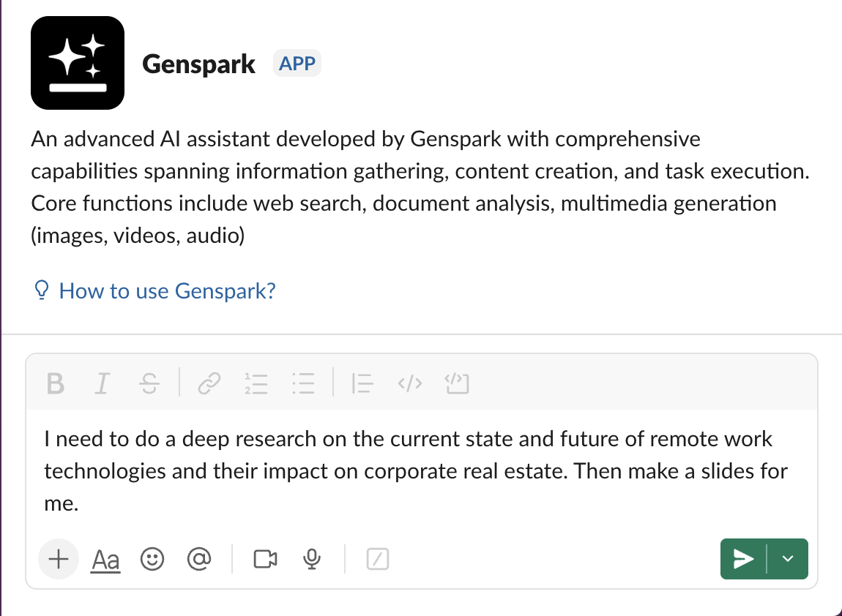Screen dimensions: 842x616
Task: Toggle italic text formatting
Action: 102,383
